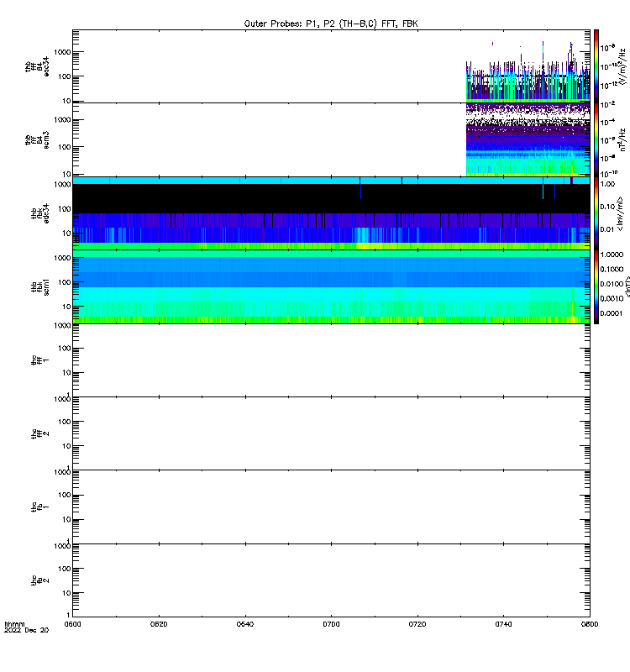Click the '2022 Dec 20' date label
630x672 pixels.
pyautogui.click(x=26, y=630)
